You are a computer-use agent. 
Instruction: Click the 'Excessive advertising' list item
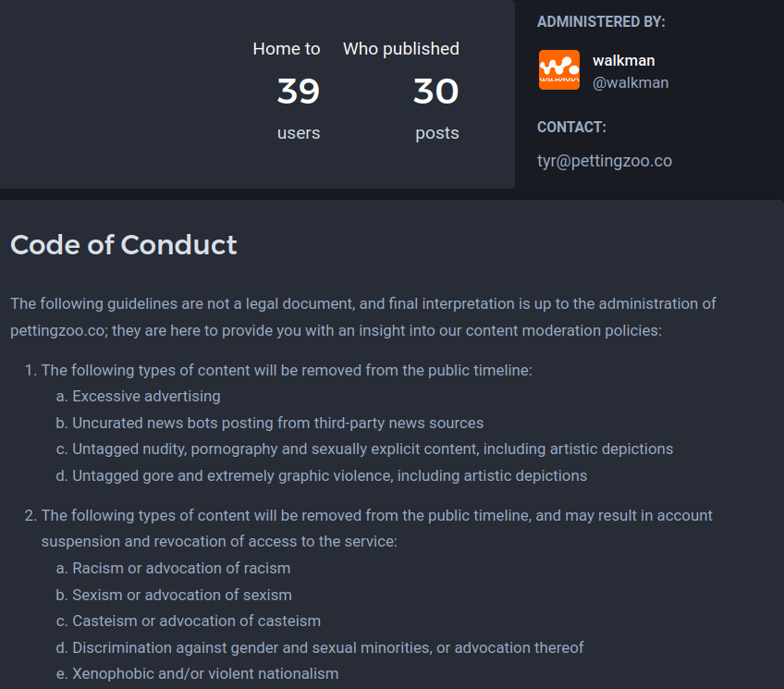pos(146,396)
